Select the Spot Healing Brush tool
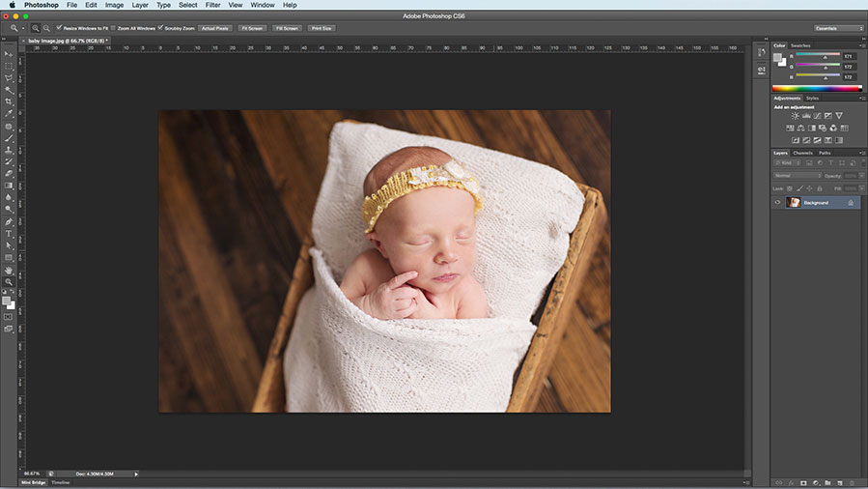 point(9,127)
